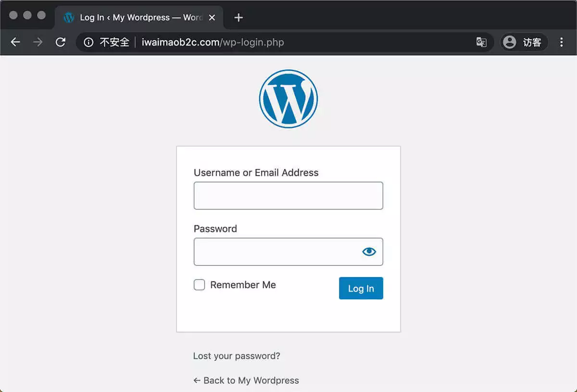
Task: Open a new tab with the plus button
Action: pos(238,17)
